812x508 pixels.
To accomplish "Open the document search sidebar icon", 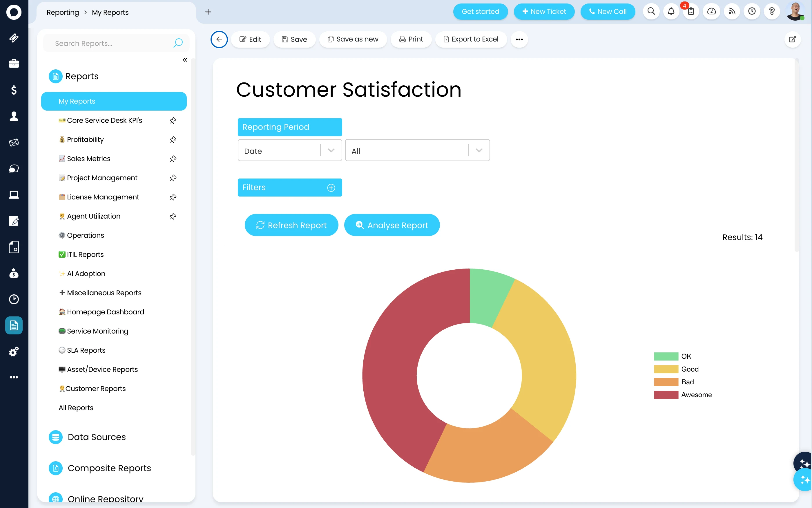I will point(14,247).
